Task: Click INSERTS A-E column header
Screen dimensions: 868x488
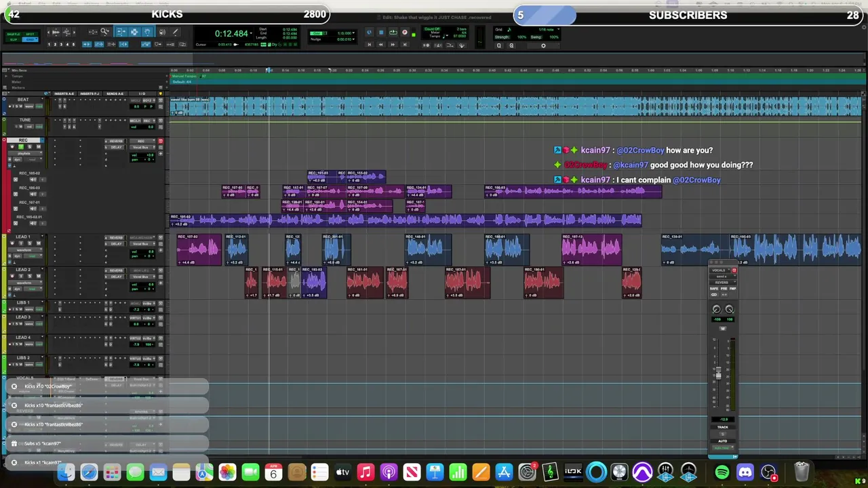Action: tap(64, 94)
